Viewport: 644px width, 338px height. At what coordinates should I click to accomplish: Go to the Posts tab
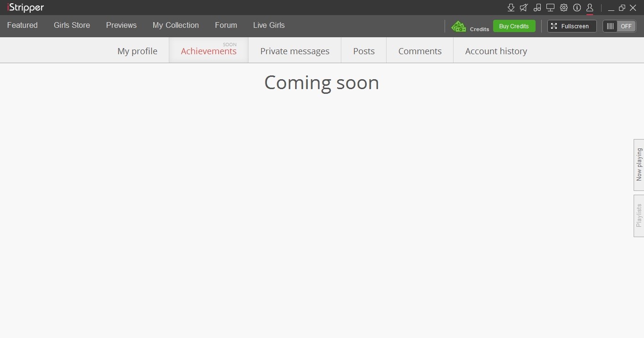pyautogui.click(x=363, y=51)
